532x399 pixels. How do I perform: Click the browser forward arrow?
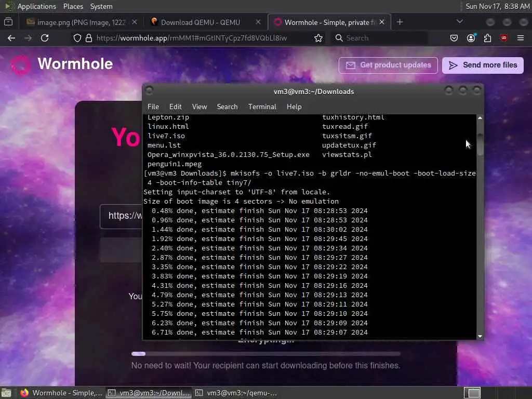pyautogui.click(x=28, y=38)
